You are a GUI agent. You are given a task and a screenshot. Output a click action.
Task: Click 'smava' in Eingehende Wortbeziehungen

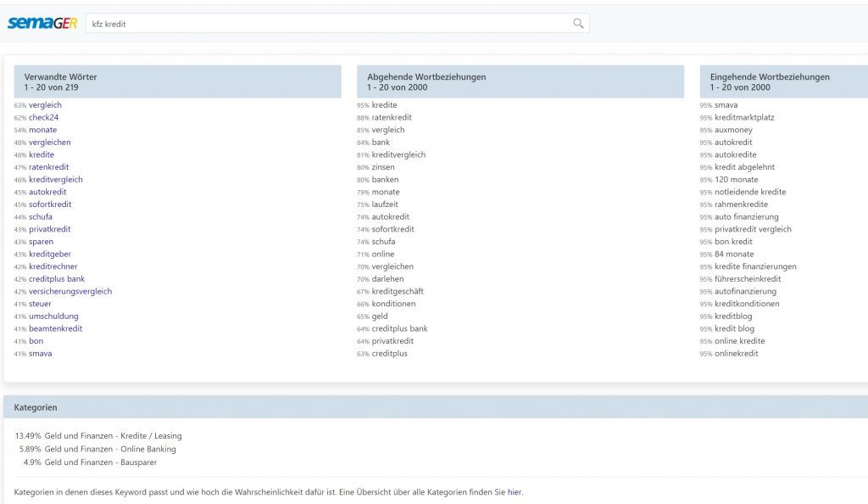click(726, 104)
